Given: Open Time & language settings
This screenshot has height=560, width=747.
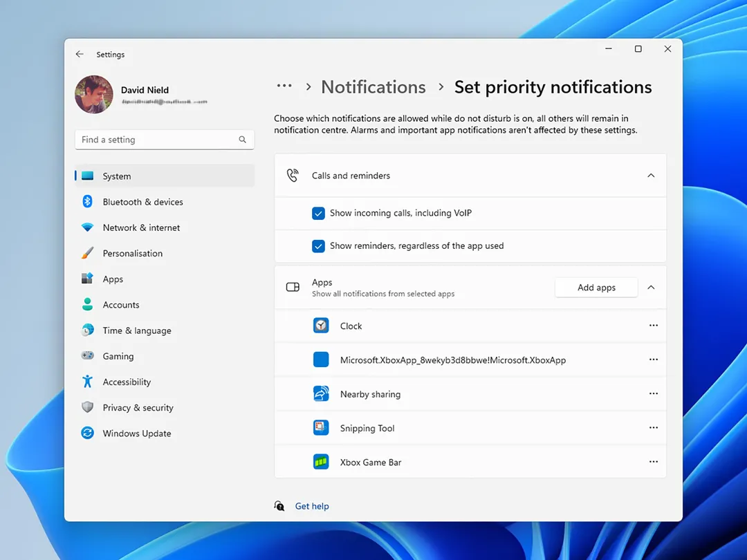Looking at the screenshot, I should point(165,330).
